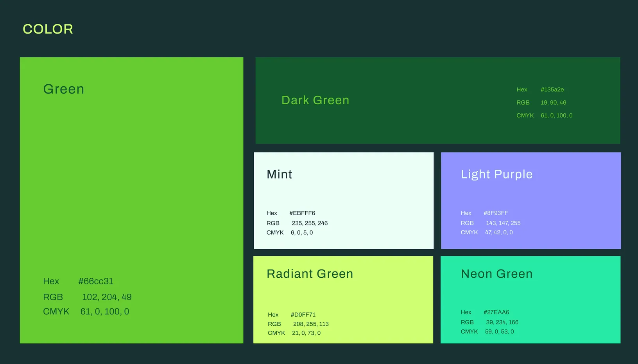Click the 'Light Purple' title
The image size is (638, 364).
click(497, 174)
